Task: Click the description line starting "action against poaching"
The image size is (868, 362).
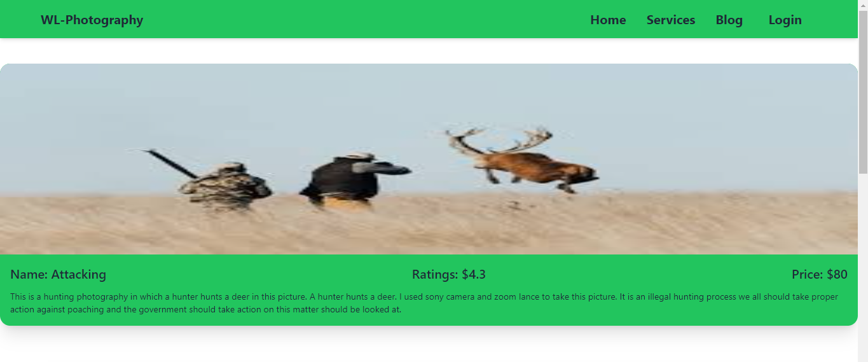Action: (205, 310)
